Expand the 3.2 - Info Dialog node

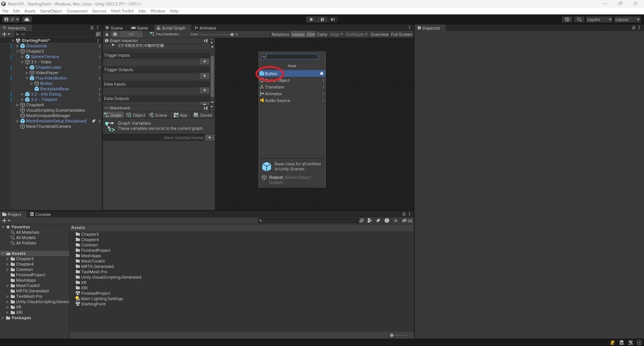pyautogui.click(x=22, y=94)
